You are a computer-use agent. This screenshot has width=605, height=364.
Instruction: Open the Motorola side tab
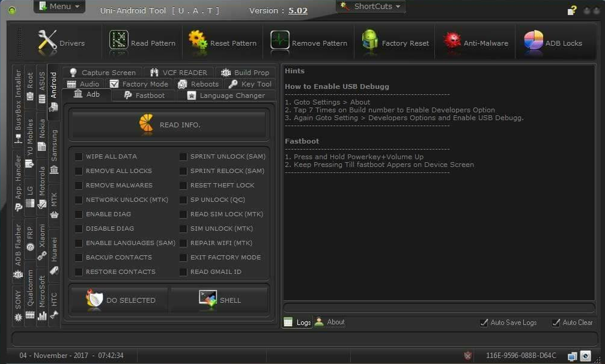pos(42,187)
